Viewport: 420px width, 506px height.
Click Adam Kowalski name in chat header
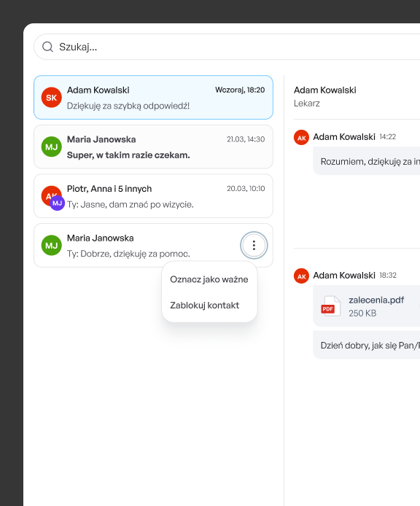coord(325,90)
